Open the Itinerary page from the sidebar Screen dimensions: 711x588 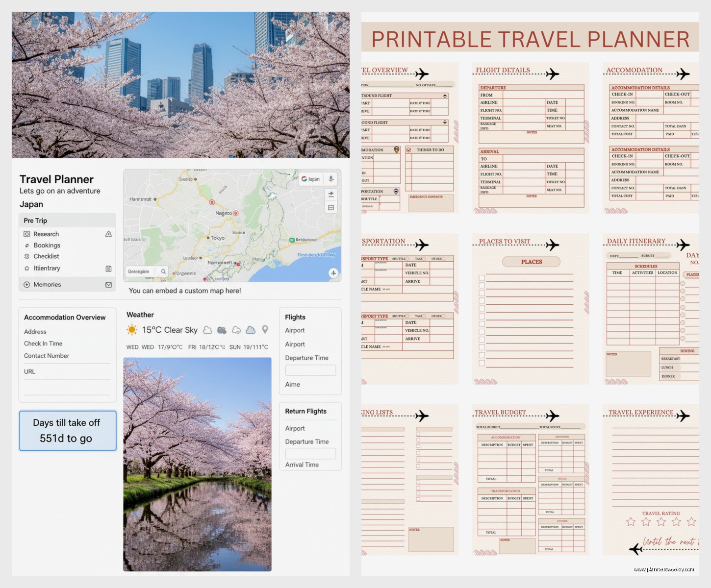click(47, 268)
